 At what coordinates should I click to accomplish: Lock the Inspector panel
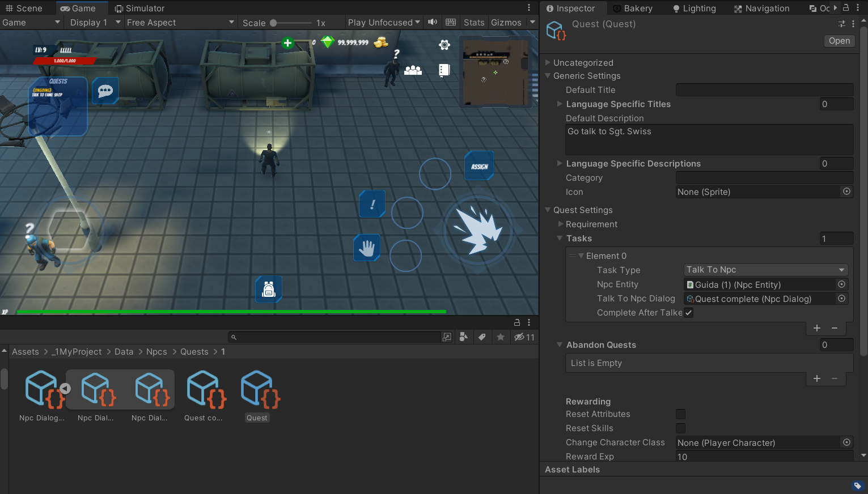846,8
